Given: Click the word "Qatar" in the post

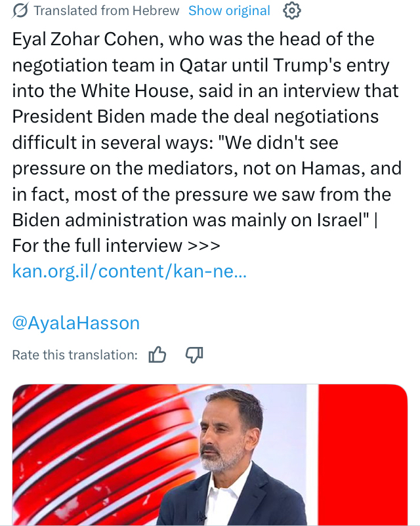Looking at the screenshot, I should tap(199, 64).
